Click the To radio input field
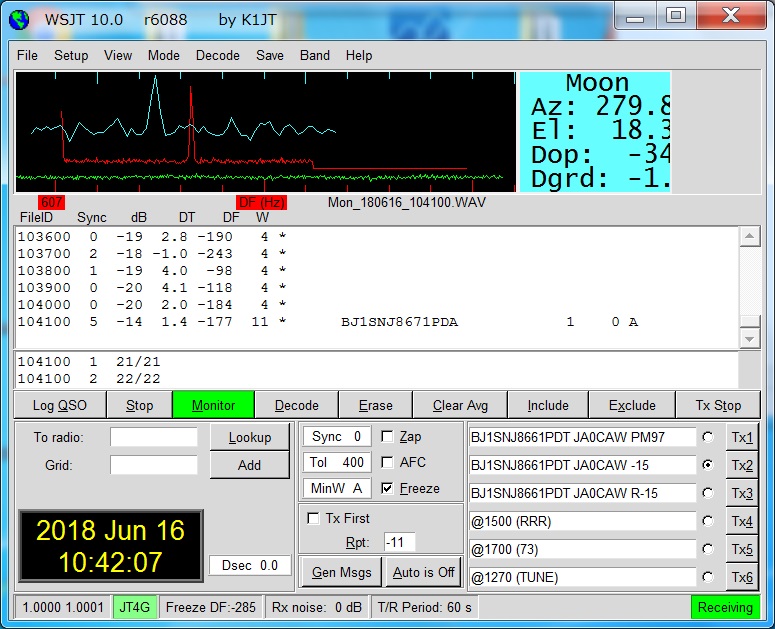 coord(154,437)
